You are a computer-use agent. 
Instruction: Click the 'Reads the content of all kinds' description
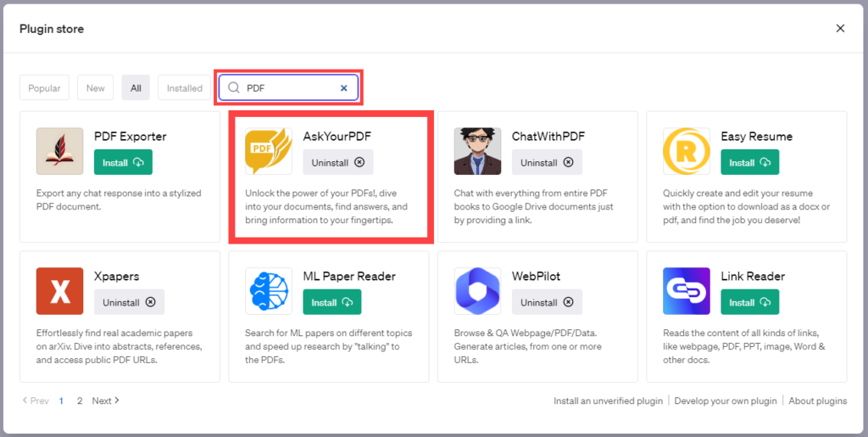click(744, 347)
